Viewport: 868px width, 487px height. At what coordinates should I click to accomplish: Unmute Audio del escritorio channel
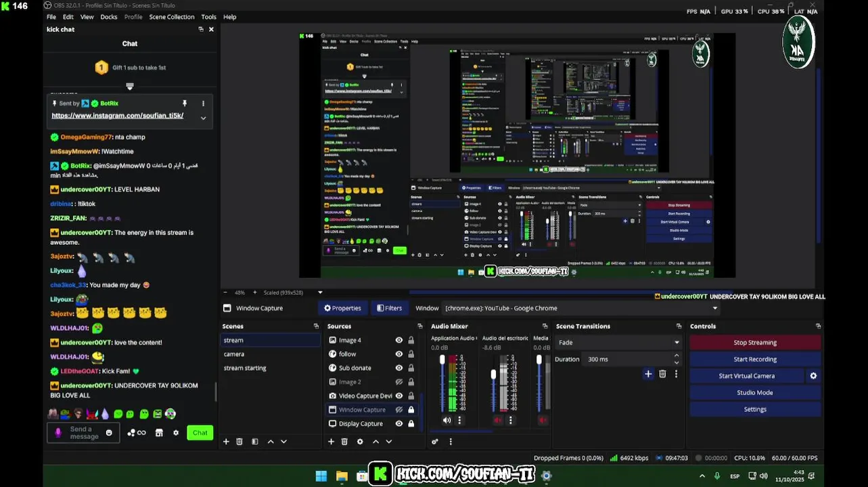[498, 420]
